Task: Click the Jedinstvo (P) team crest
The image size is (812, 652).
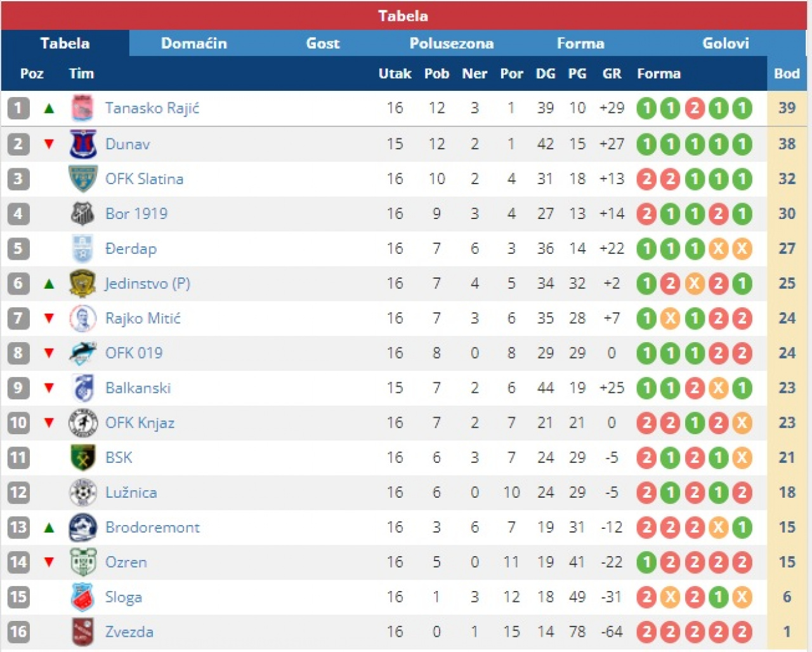Action: (82, 284)
